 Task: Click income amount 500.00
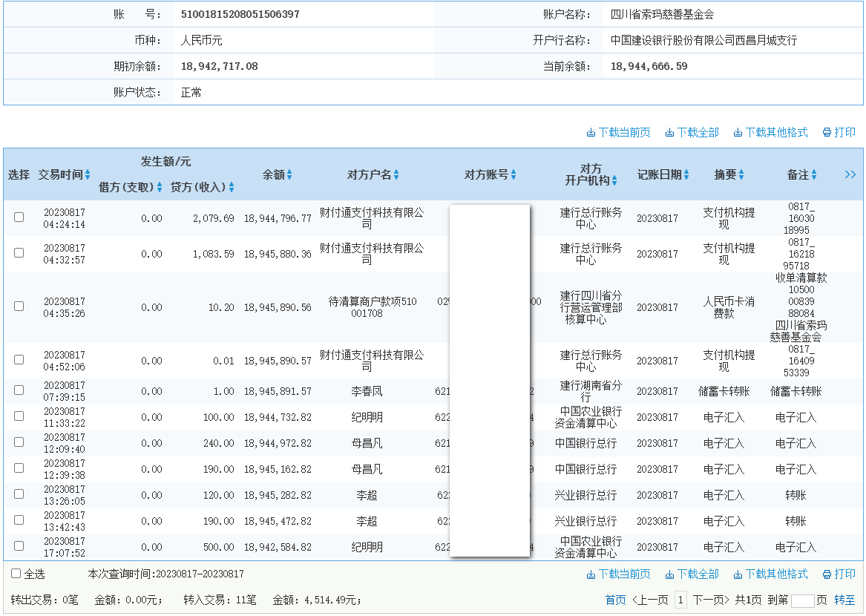coord(219,548)
